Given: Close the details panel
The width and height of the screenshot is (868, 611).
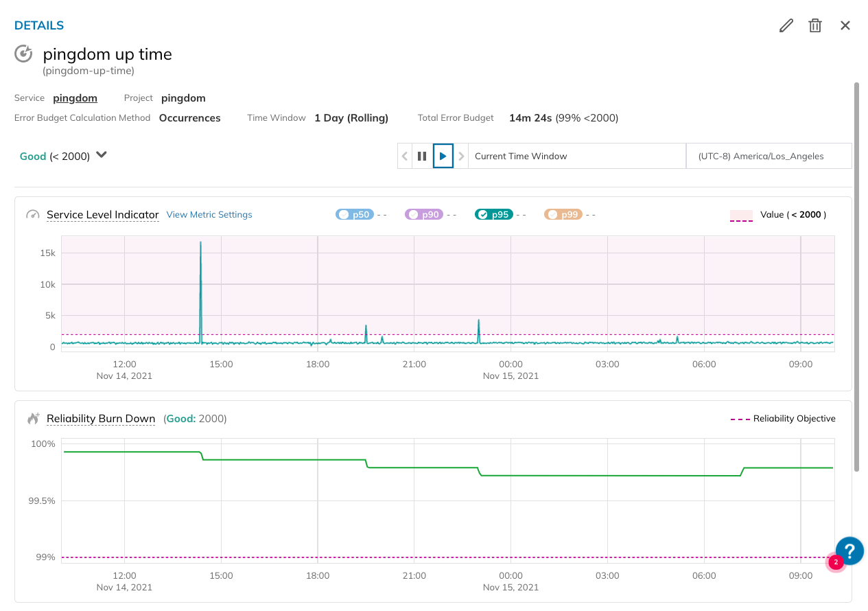Looking at the screenshot, I should [x=845, y=25].
